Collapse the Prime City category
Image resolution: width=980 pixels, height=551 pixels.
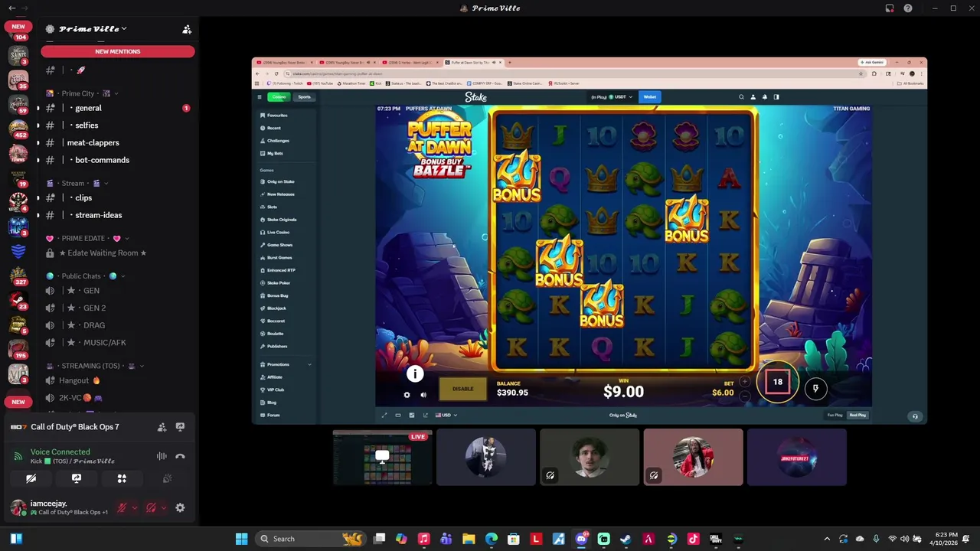tap(82, 93)
